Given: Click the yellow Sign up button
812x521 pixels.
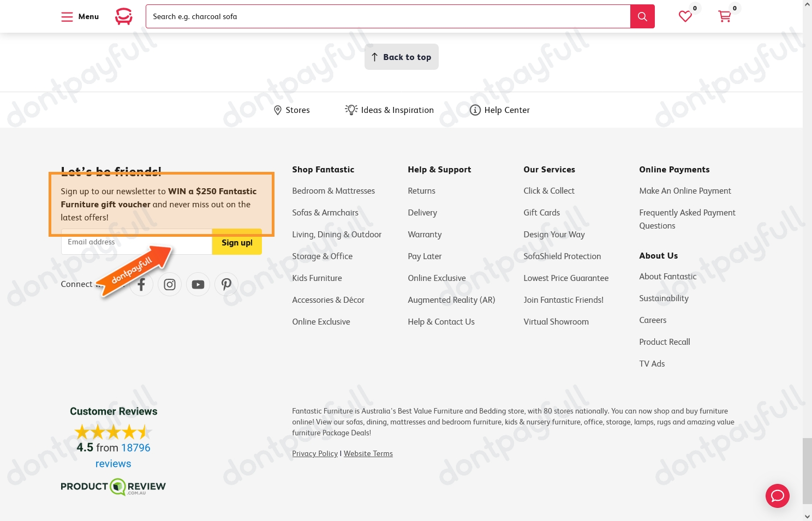Looking at the screenshot, I should pyautogui.click(x=237, y=243).
